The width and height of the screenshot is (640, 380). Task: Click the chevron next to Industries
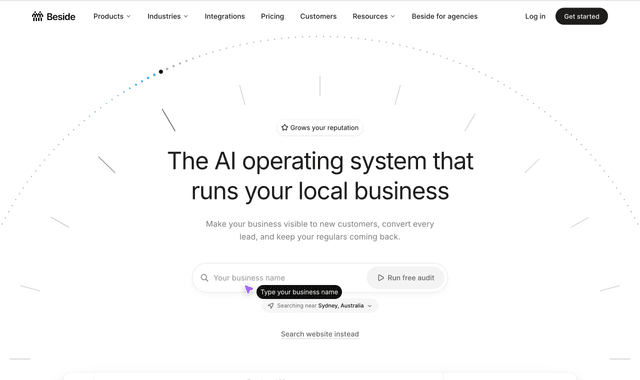(x=186, y=16)
